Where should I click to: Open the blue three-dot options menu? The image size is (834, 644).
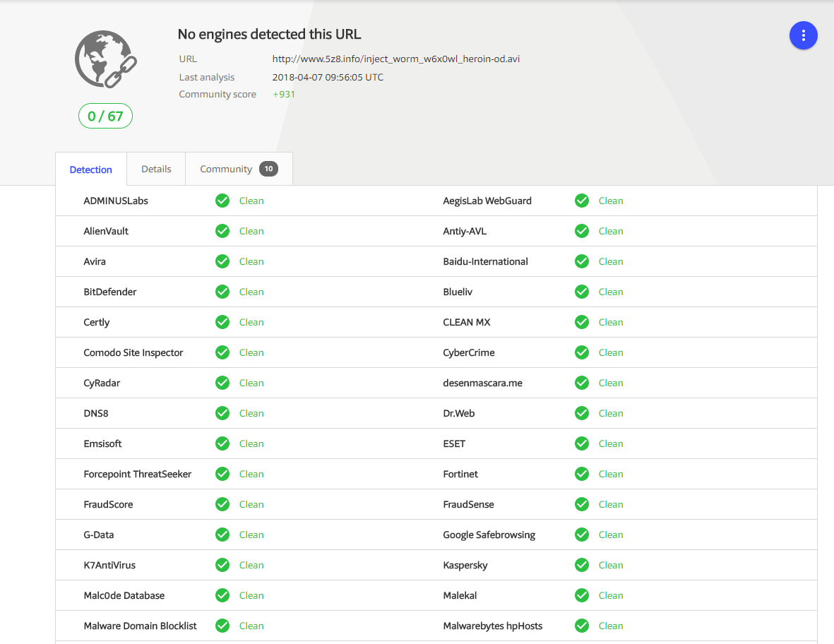pyautogui.click(x=803, y=35)
